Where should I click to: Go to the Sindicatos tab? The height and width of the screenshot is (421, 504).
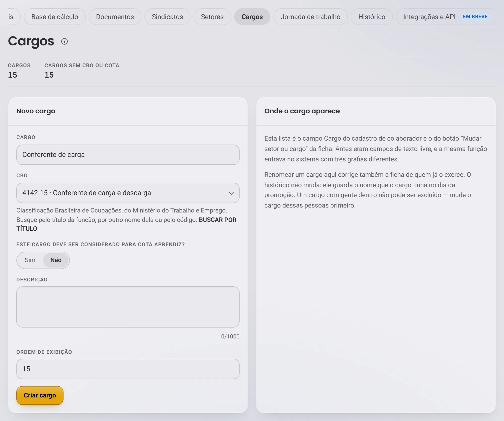167,17
